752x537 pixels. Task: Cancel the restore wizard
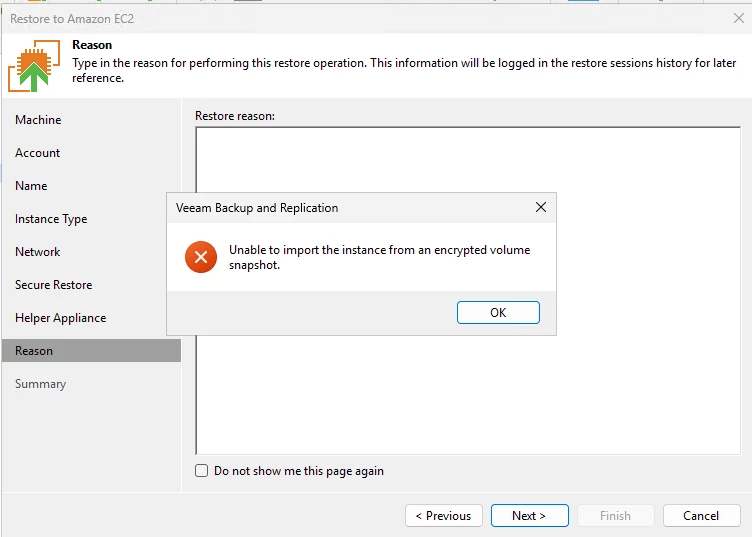tap(701, 516)
